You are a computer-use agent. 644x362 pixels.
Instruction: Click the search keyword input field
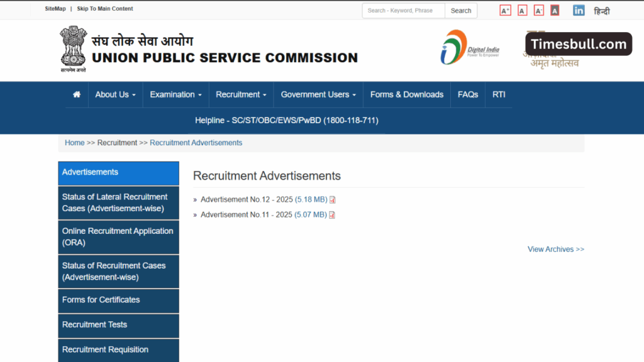[x=403, y=11]
